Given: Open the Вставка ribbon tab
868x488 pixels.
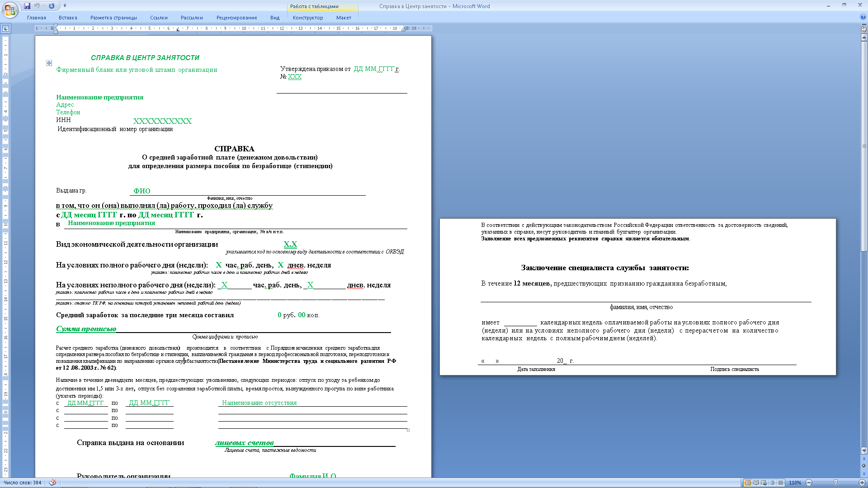Looking at the screenshot, I should pos(68,18).
